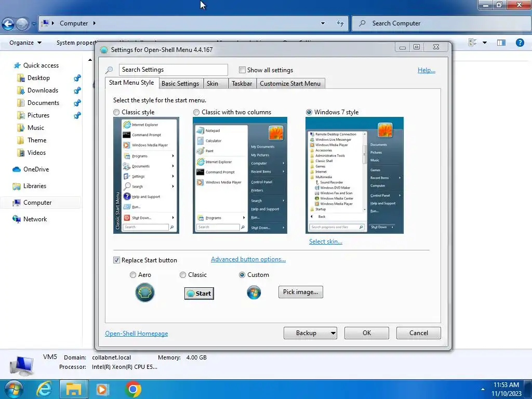Click the change view icon in Explorer
This screenshot has width=532, height=399.
473,43
